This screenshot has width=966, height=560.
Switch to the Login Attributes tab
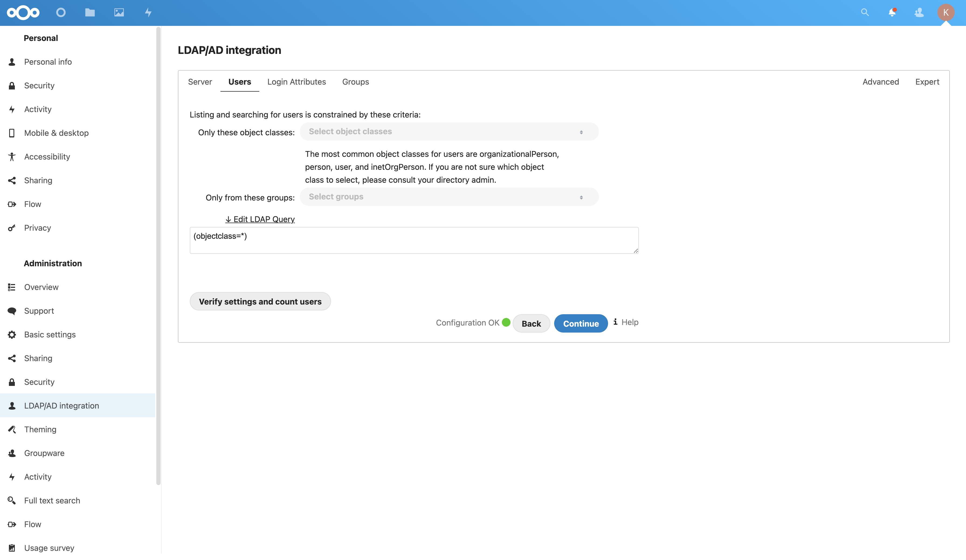296,82
